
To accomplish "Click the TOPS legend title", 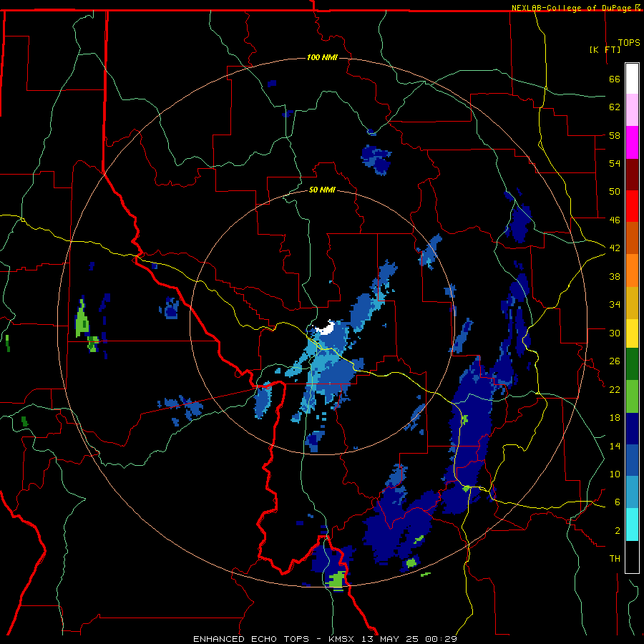I will 629,43.
